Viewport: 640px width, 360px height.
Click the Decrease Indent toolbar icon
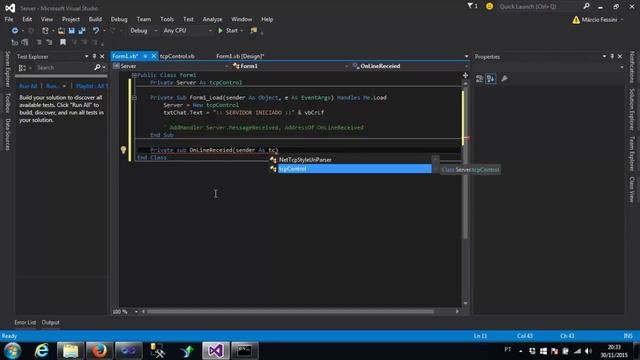coord(39,42)
